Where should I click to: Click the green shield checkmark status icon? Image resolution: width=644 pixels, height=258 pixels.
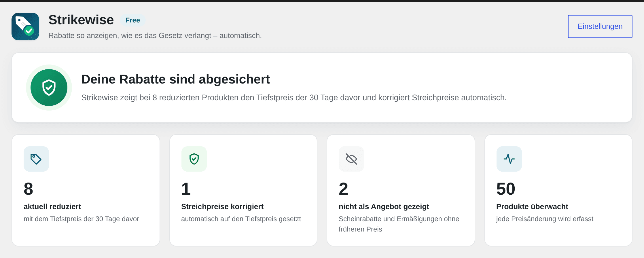(x=49, y=88)
